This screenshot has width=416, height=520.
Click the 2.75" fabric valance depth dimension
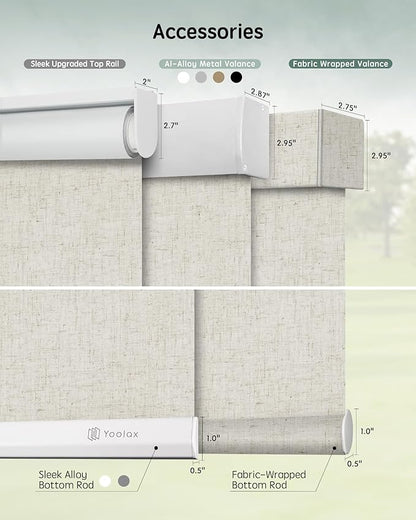tap(347, 106)
